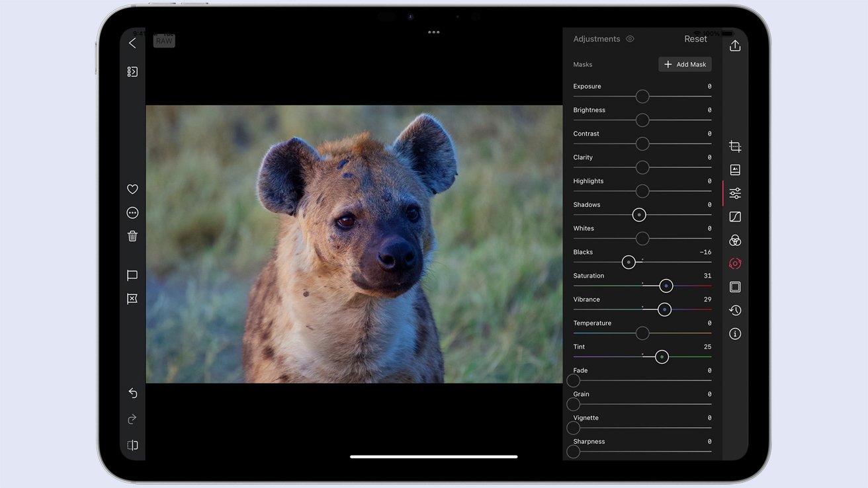This screenshot has height=488, width=868.
Task: Click the Saturation slider handle
Action: pyautogui.click(x=666, y=286)
